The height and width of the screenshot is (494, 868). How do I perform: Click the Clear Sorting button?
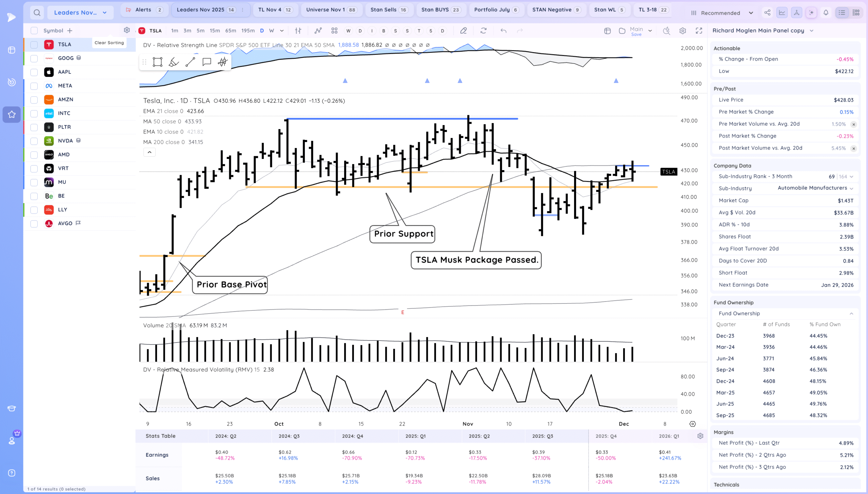(x=109, y=43)
